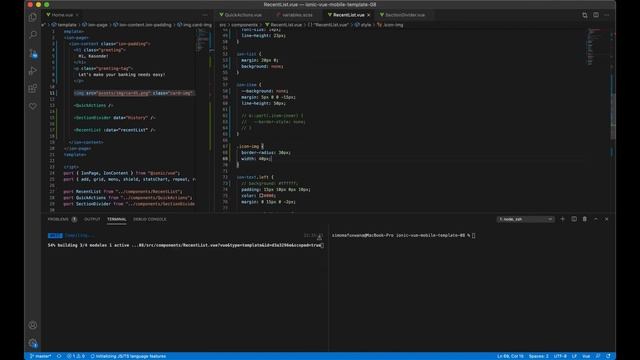Click the Ln 69, Col 16 cursor position indicator

510,356
